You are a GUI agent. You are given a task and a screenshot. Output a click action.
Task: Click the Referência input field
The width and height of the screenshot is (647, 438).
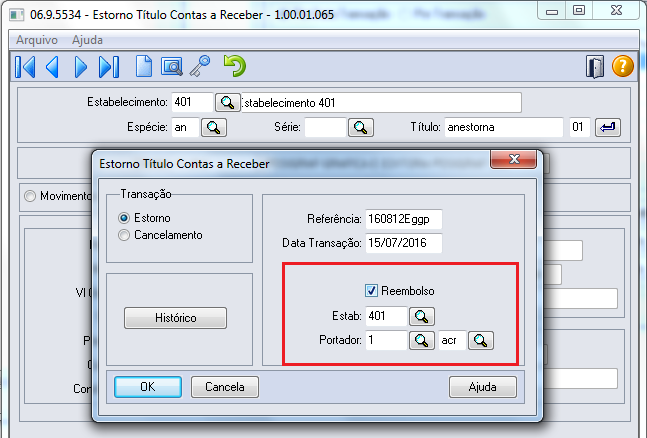coord(404,219)
